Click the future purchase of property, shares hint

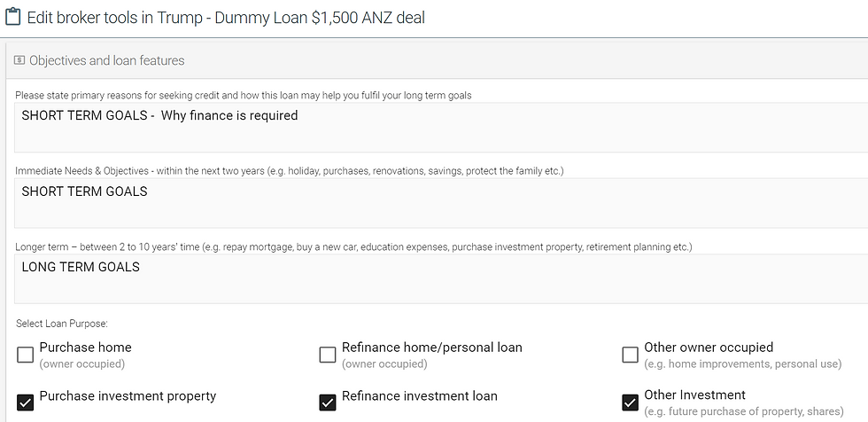click(744, 411)
